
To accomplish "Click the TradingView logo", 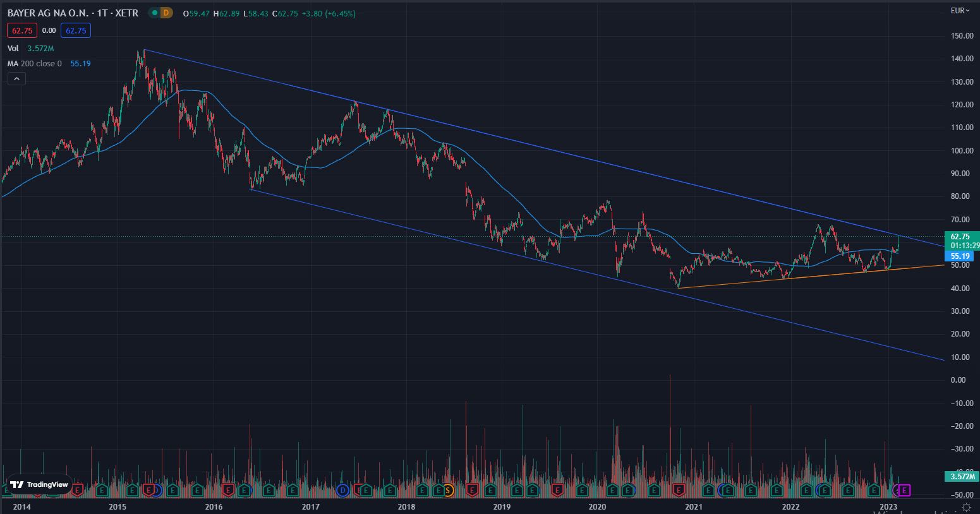I will [x=39, y=484].
